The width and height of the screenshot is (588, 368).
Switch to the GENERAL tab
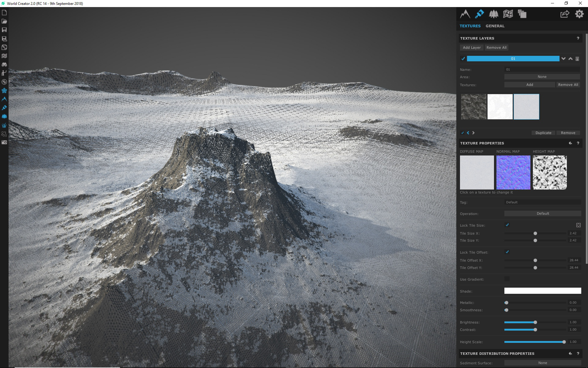click(x=495, y=26)
